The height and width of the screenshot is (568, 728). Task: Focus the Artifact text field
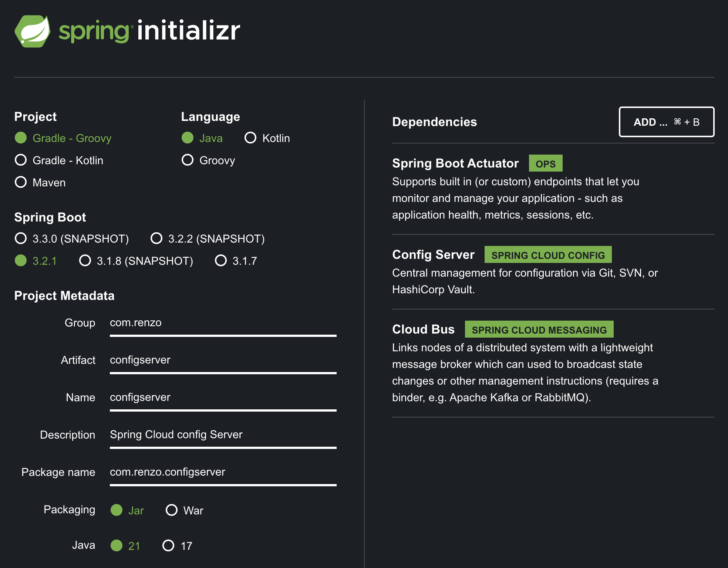[223, 360]
